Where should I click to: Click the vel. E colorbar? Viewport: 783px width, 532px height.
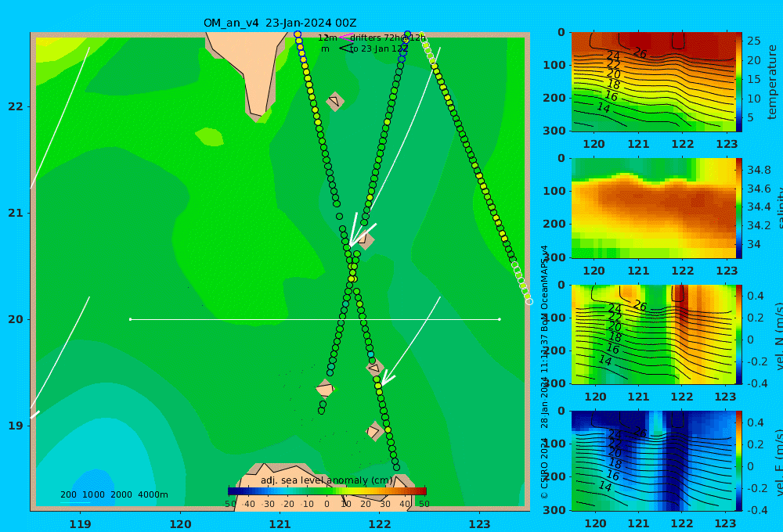coord(739,461)
